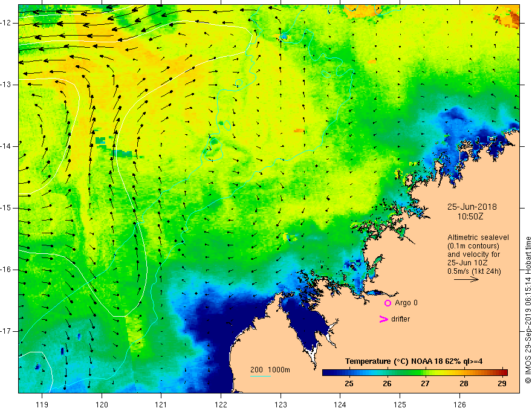Screen dimensions: 532x411
Task: Click the magenta drifter arrow symbol
Action: click(x=383, y=319)
